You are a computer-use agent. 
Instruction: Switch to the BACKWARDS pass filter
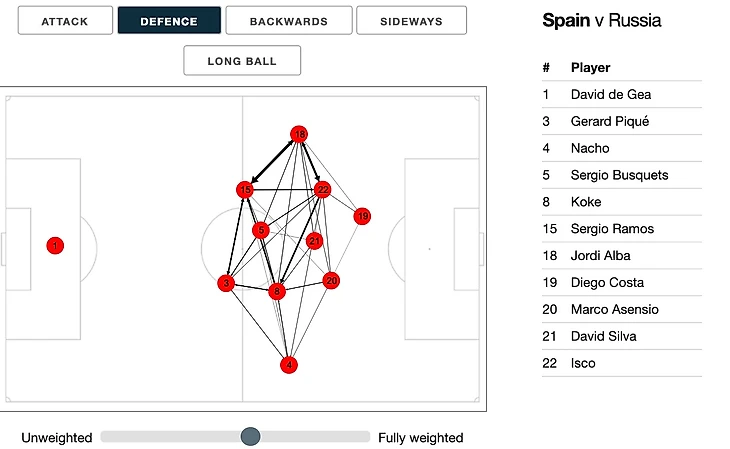pos(289,20)
